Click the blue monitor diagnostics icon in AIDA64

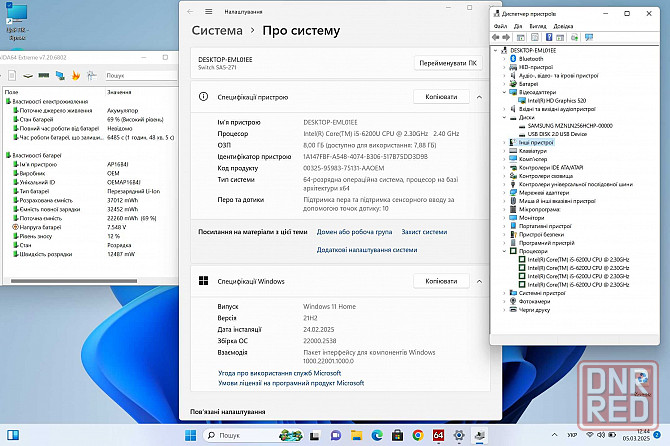point(60,76)
